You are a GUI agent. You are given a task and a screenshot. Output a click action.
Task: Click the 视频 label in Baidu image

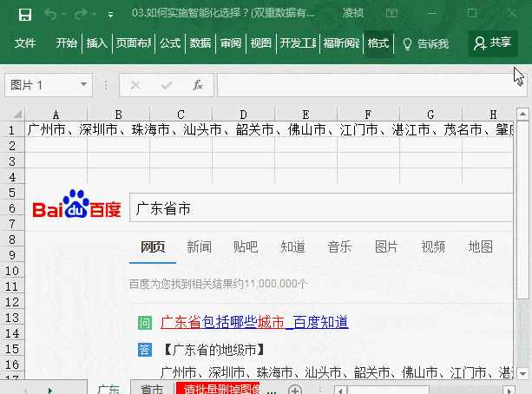(433, 247)
